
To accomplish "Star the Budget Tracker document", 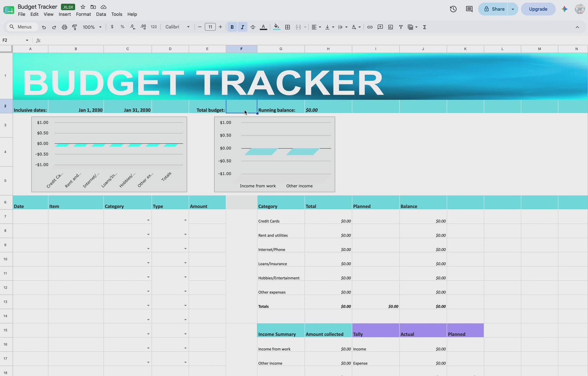I will click(x=83, y=7).
